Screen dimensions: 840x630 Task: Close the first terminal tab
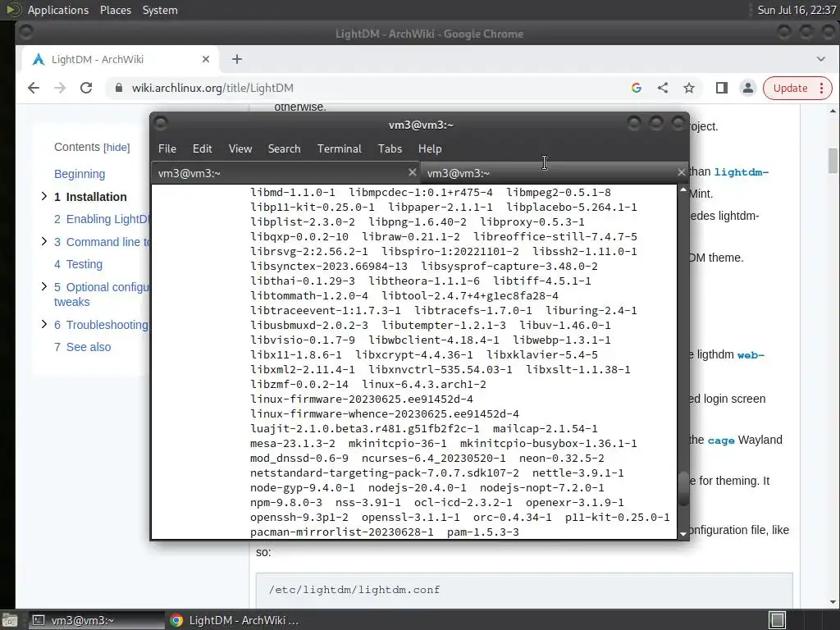[412, 172]
